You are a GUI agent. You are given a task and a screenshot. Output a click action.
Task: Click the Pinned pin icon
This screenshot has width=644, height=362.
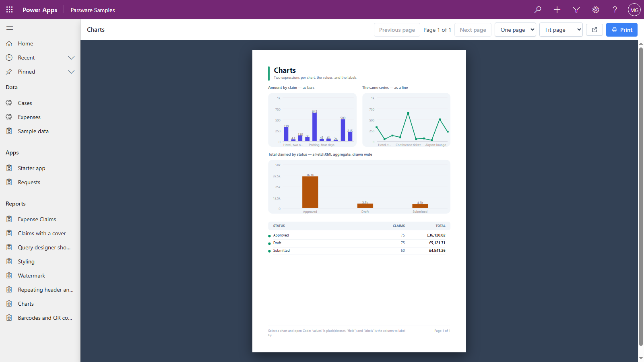click(x=9, y=72)
